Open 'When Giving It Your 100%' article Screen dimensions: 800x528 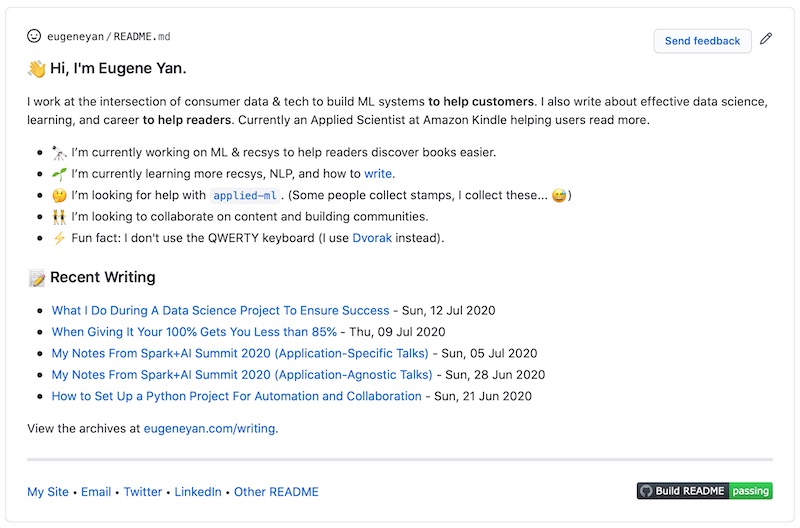(x=194, y=332)
